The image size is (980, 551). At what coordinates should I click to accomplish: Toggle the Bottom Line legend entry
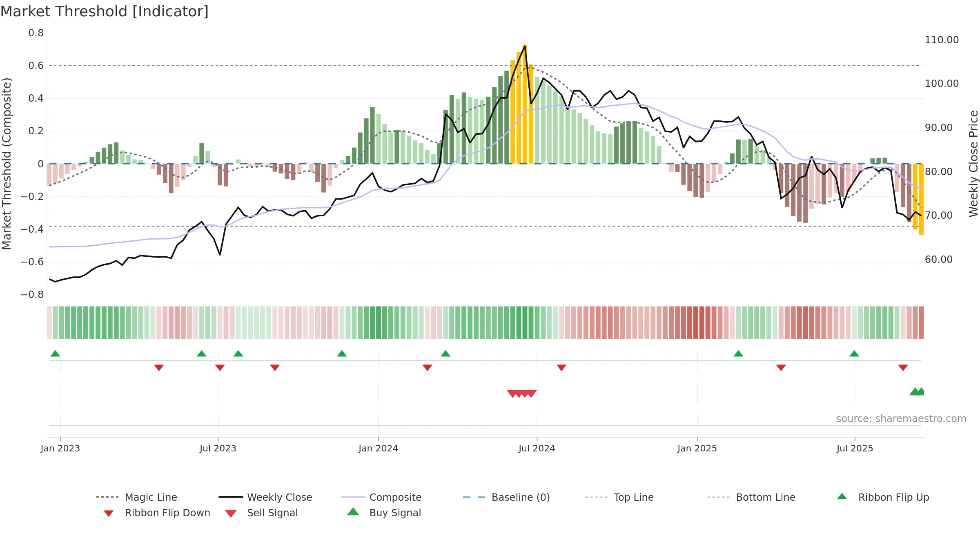(x=751, y=497)
